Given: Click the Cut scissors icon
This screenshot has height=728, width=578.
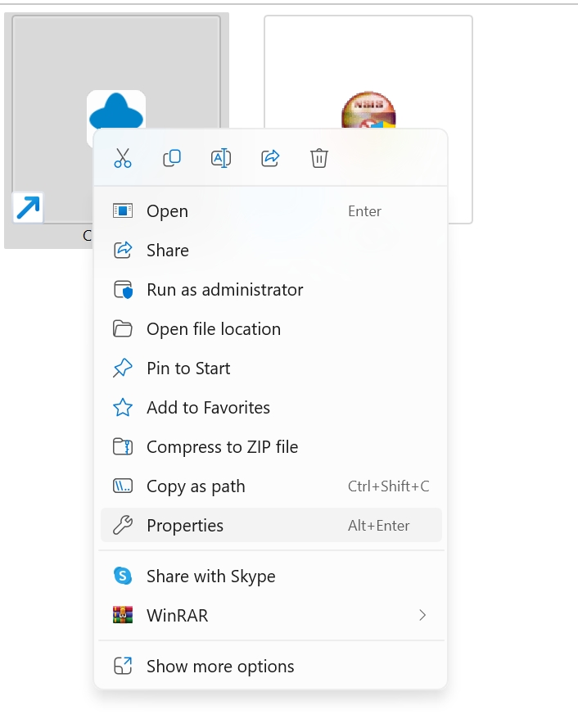Looking at the screenshot, I should [123, 158].
